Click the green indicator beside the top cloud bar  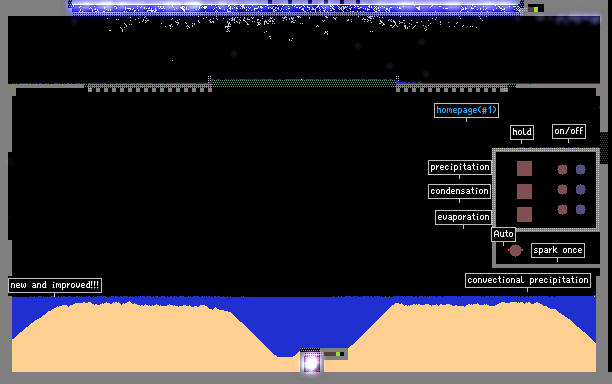click(536, 9)
